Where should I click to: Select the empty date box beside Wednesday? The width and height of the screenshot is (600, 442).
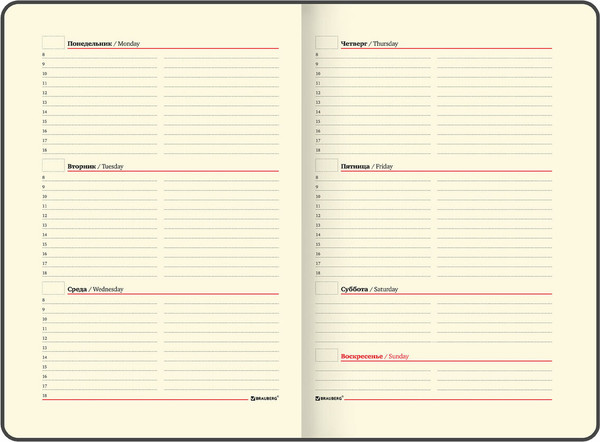pyautogui.click(x=53, y=288)
